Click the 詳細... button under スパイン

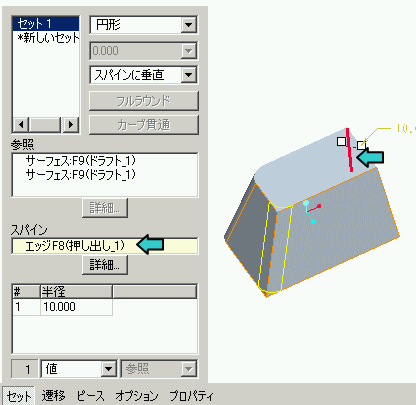(x=105, y=265)
